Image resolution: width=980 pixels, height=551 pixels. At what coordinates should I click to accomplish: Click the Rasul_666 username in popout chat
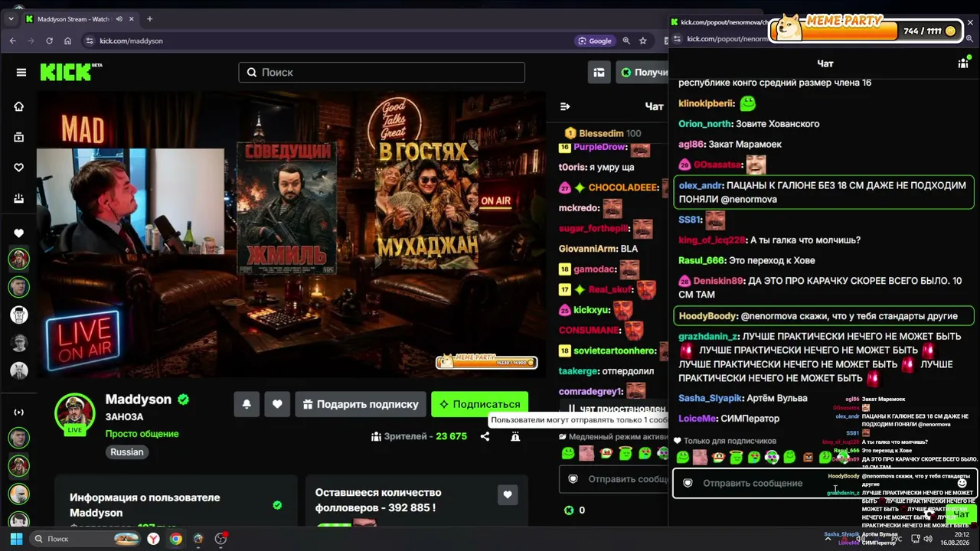701,260
